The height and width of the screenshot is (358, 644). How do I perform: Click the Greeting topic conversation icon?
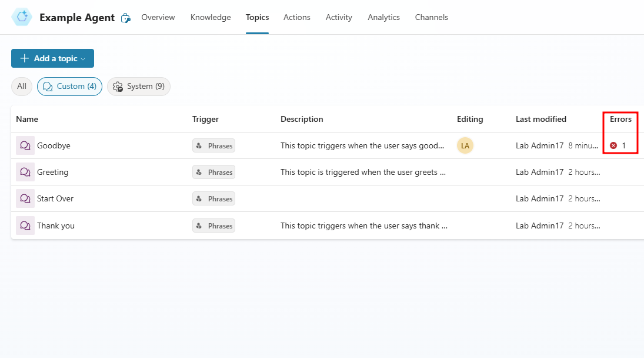pos(25,172)
